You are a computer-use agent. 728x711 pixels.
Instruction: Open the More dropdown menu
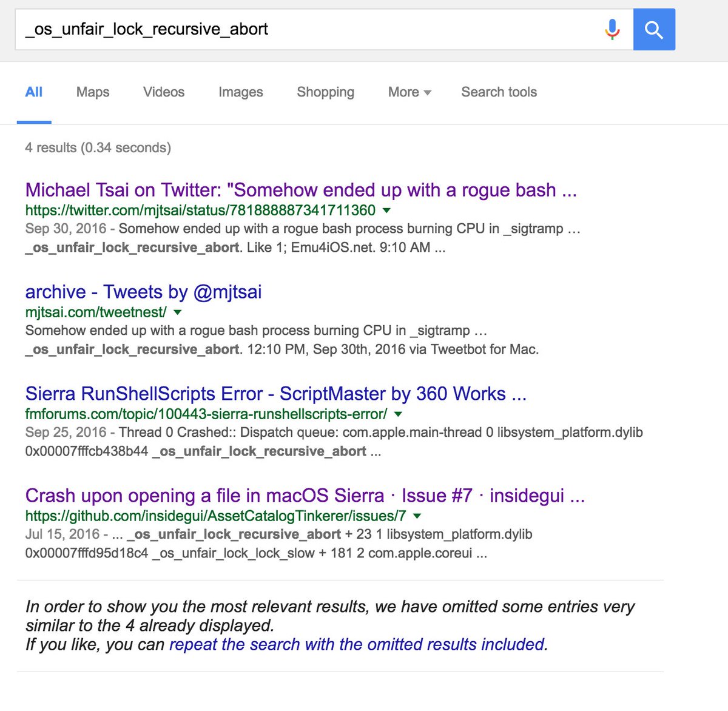point(409,92)
